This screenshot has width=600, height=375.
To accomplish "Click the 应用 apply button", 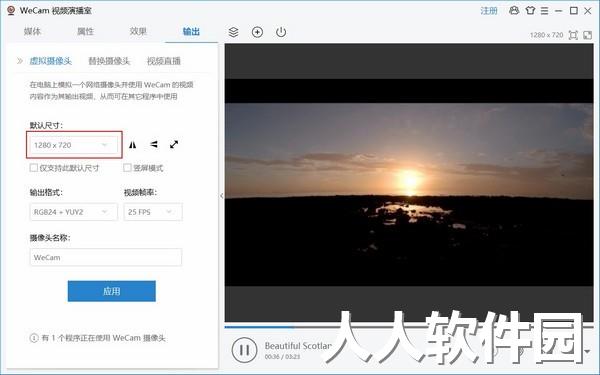I will click(x=112, y=291).
